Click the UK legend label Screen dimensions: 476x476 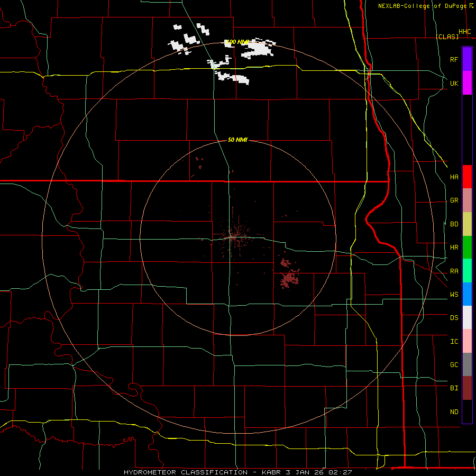click(x=454, y=84)
